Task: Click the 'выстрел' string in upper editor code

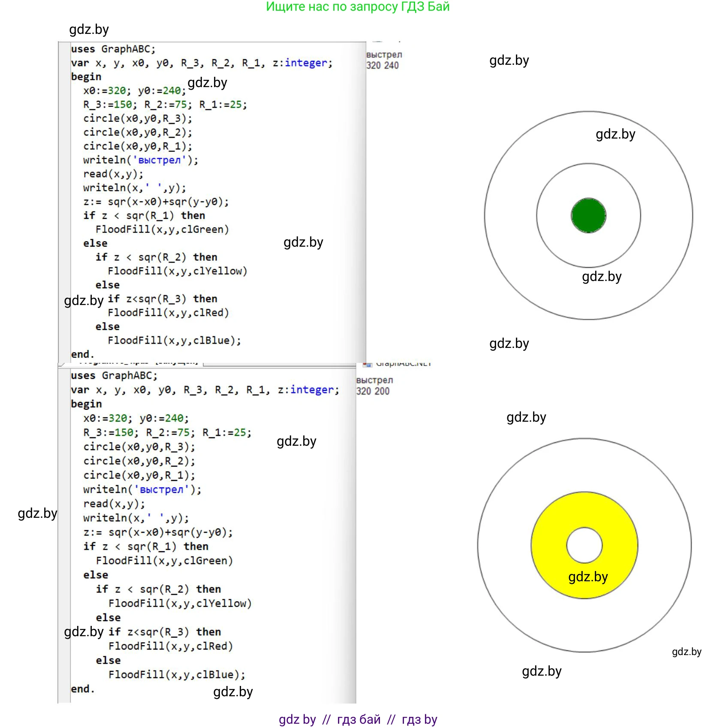Action: pos(160,160)
